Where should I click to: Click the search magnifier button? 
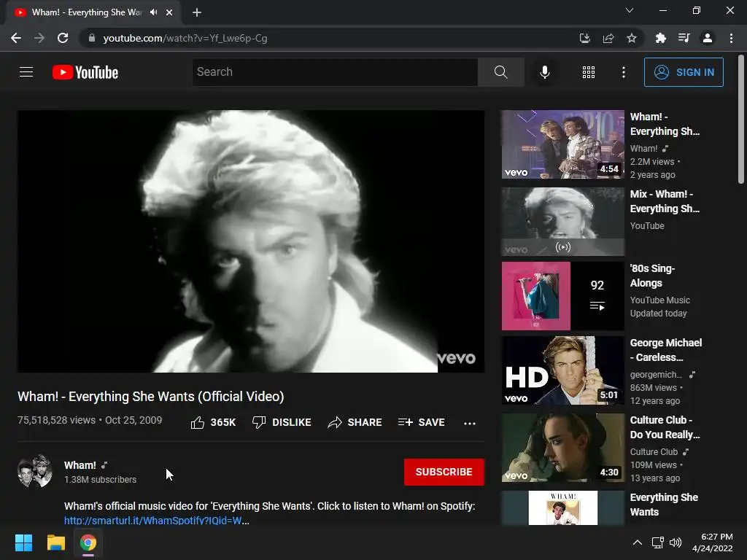[x=500, y=72]
